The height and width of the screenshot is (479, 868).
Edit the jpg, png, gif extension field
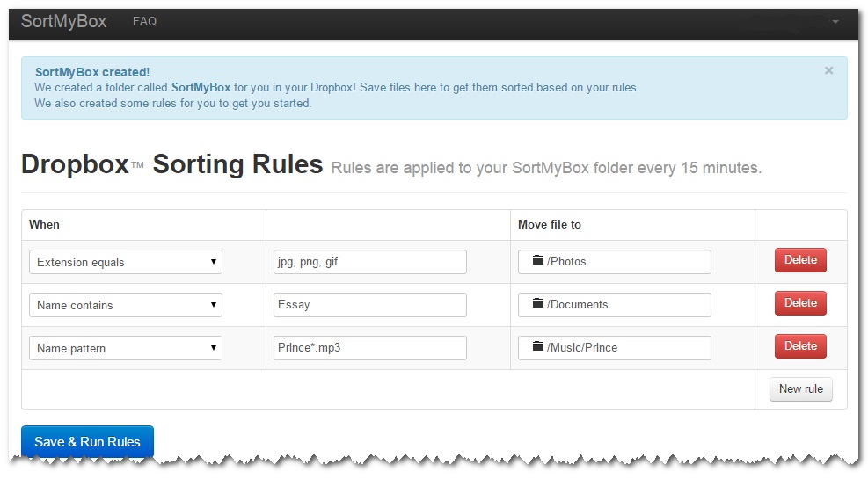(369, 262)
